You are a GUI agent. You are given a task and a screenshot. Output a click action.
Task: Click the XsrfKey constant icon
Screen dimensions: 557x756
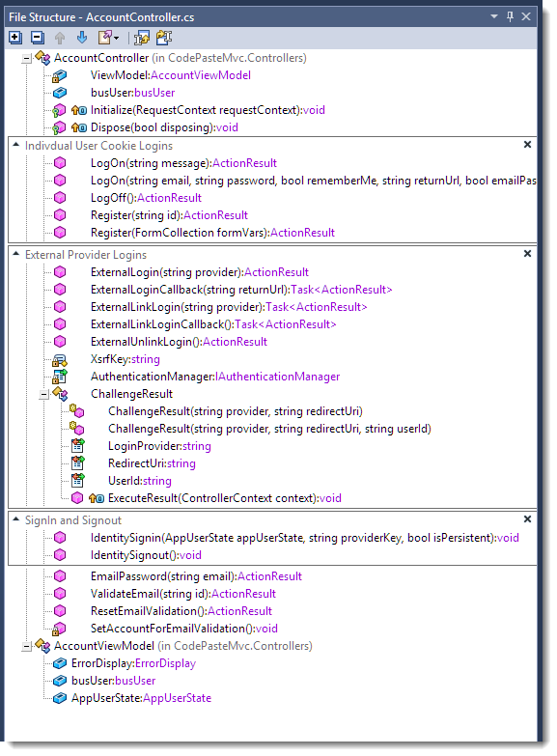pos(59,360)
